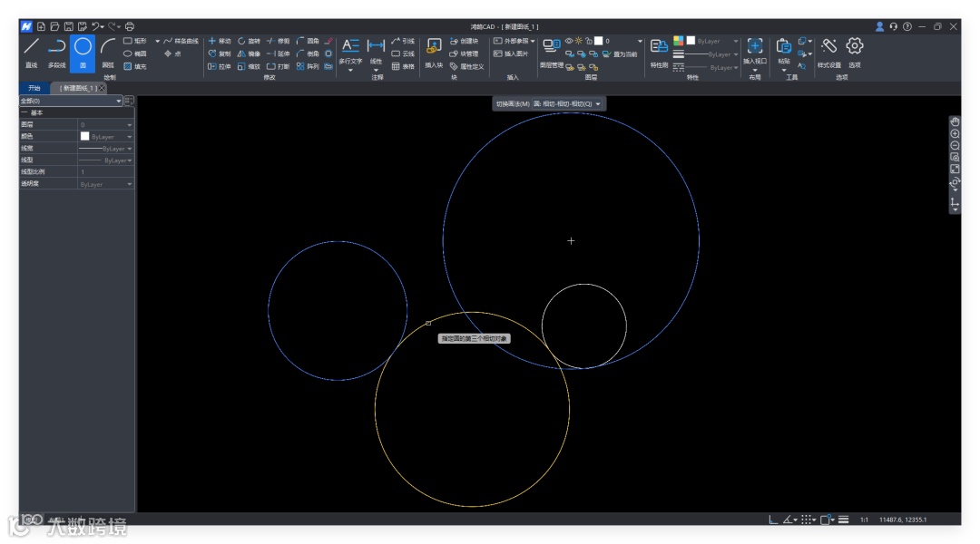Click the Insert Block button

tap(434, 53)
